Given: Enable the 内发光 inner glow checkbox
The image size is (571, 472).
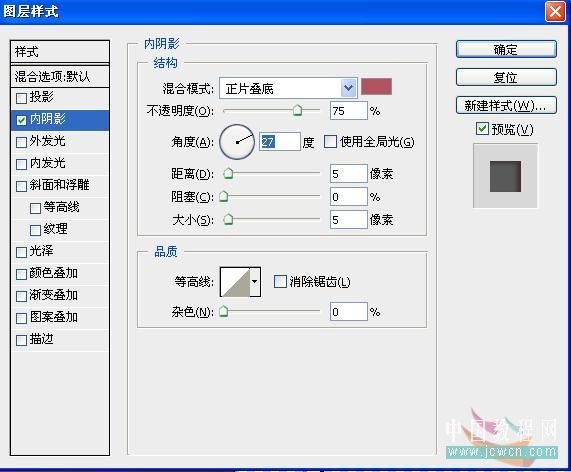Looking at the screenshot, I should 21,164.
